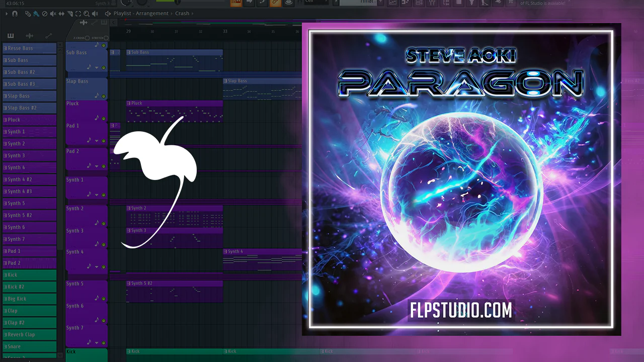Expand the Pad 1 track dropdown arrow
The image size is (644, 362).
(97, 140)
